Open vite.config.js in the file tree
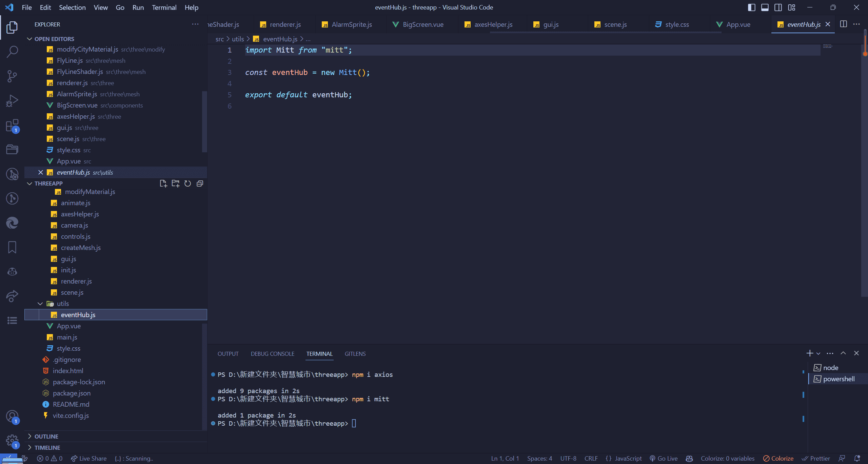The image size is (868, 464). [71, 415]
